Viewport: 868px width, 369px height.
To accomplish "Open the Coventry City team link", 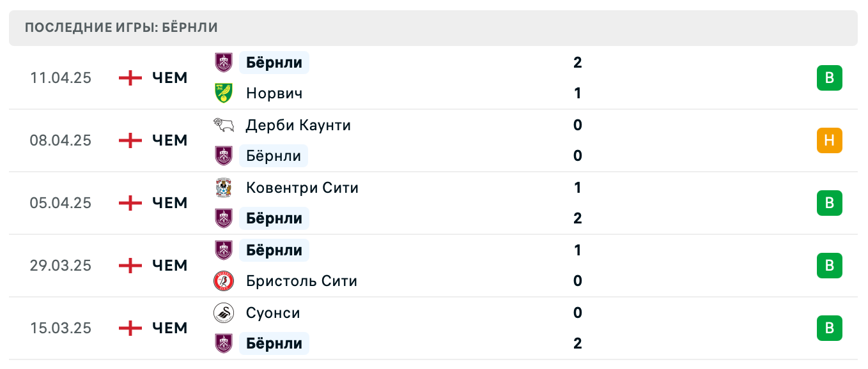I will (x=302, y=188).
